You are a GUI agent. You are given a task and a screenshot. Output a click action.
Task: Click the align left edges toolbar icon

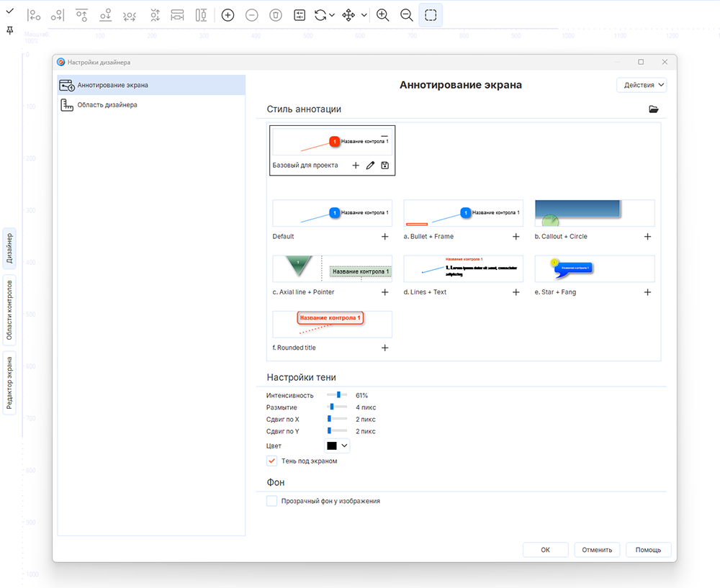click(34, 15)
